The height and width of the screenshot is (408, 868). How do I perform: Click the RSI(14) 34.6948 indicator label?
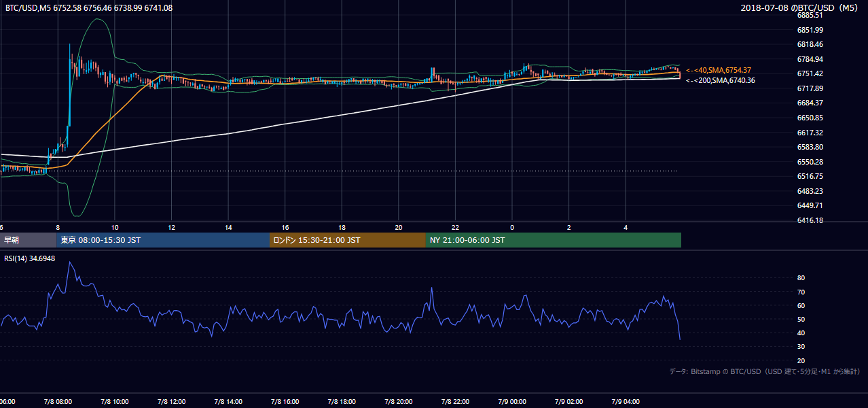coord(30,258)
